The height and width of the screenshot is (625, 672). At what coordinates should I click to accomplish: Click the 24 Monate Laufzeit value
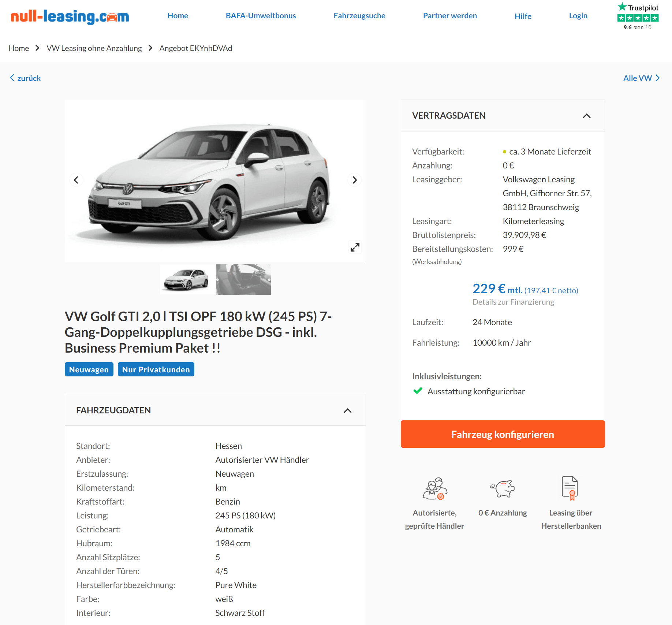pyautogui.click(x=492, y=322)
